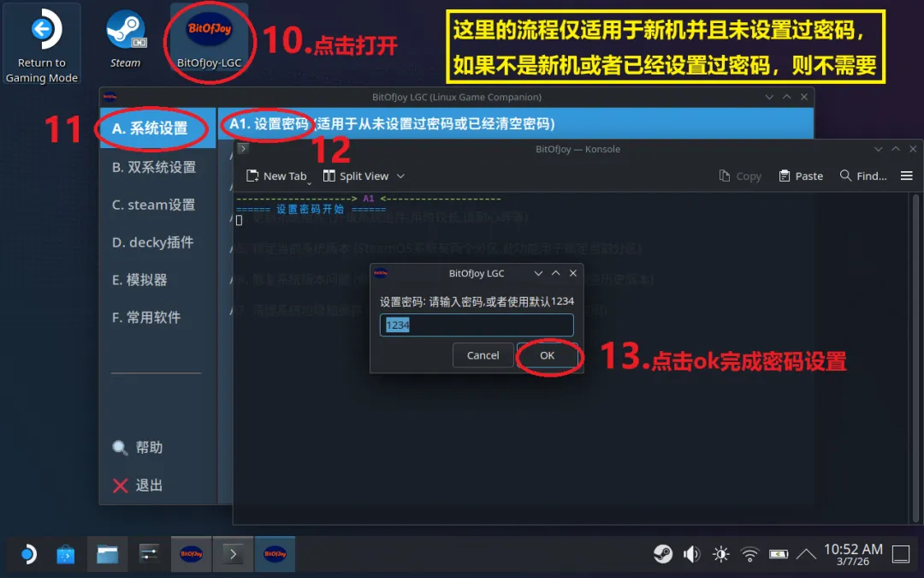
Task: Open System Settings from the taskbar
Action: click(x=149, y=554)
